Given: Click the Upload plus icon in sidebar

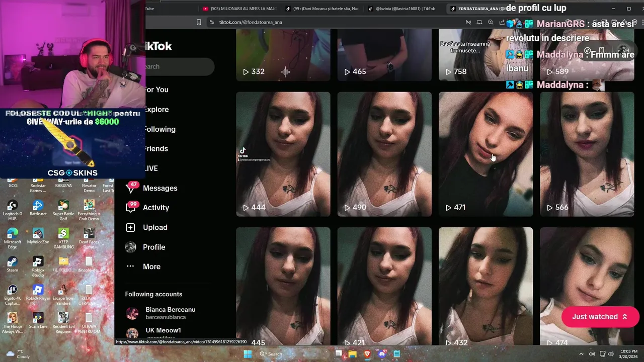Looking at the screenshot, I should (130, 227).
